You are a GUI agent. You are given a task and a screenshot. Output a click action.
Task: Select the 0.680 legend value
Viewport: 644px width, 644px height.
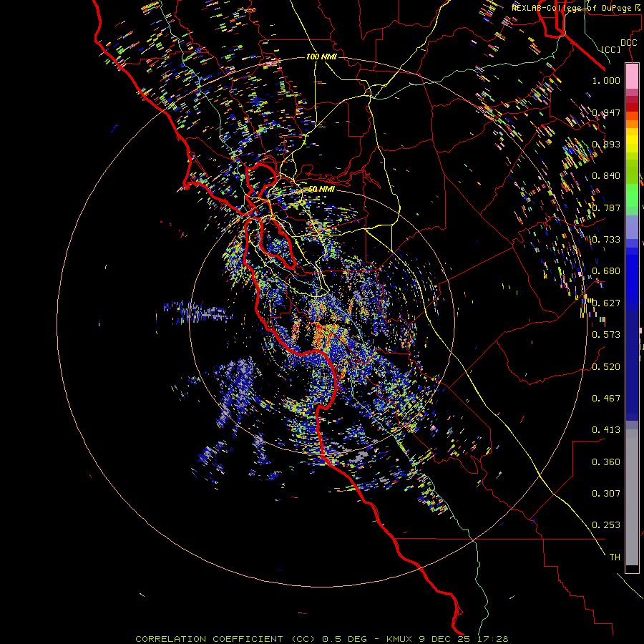click(x=606, y=271)
